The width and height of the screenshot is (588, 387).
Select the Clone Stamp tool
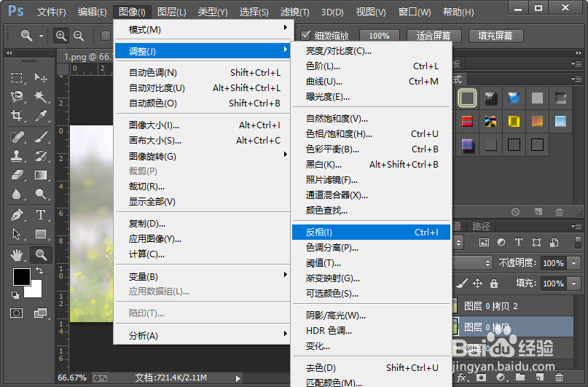pyautogui.click(x=17, y=156)
